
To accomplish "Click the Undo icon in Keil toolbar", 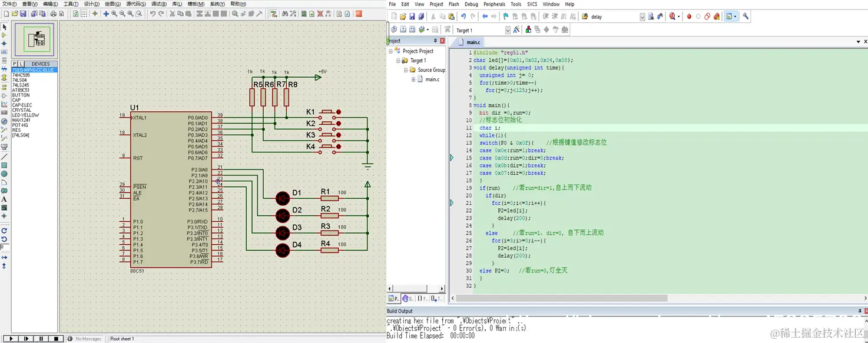I will (x=463, y=16).
